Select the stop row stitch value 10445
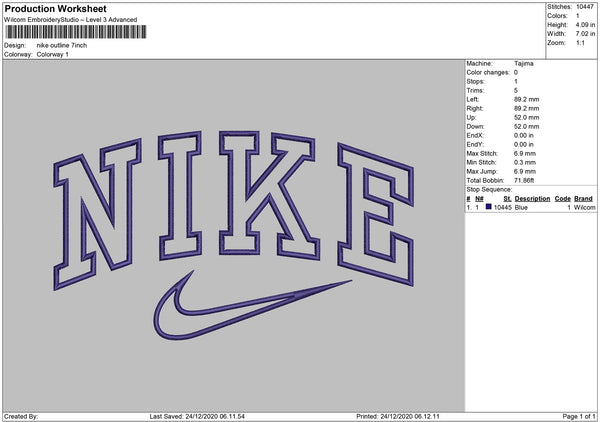600x422 pixels. (502, 207)
